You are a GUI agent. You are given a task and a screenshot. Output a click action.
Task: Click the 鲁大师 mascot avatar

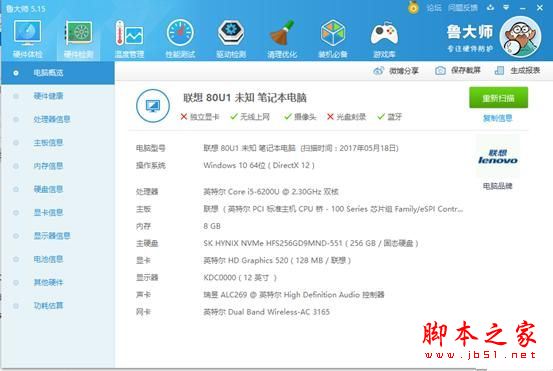click(521, 37)
